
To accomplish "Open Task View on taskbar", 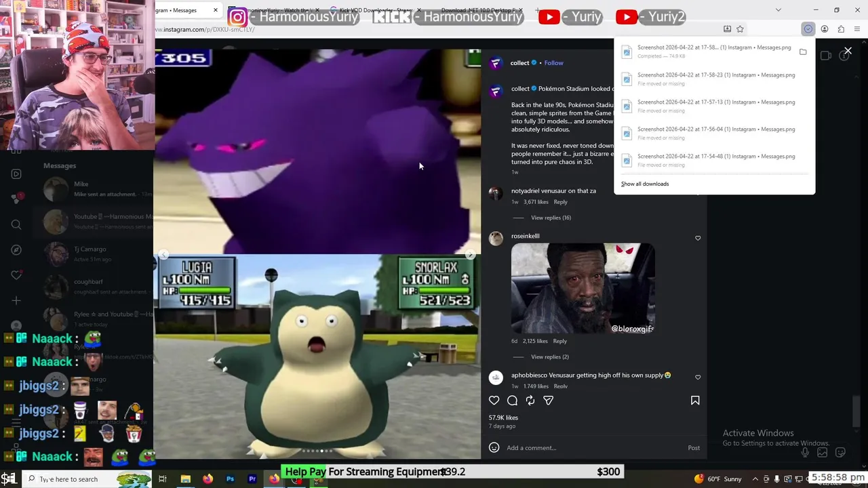I will (163, 479).
